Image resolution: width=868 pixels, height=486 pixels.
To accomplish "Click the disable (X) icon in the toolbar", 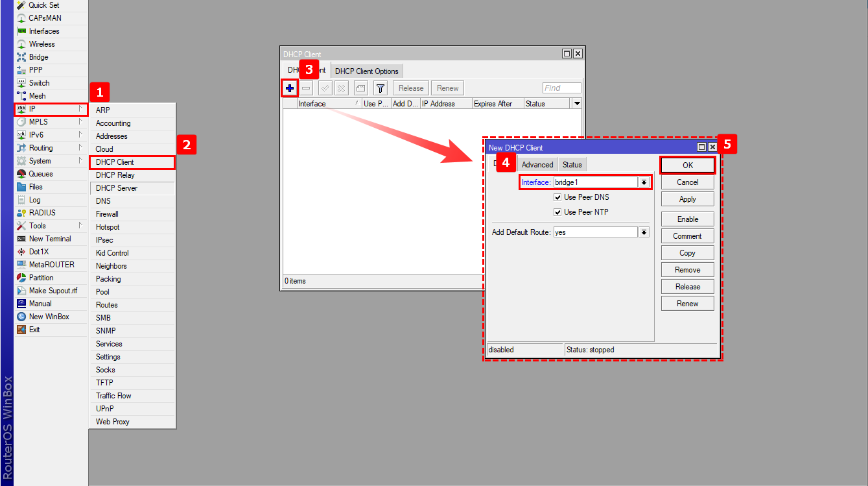I will click(x=342, y=88).
